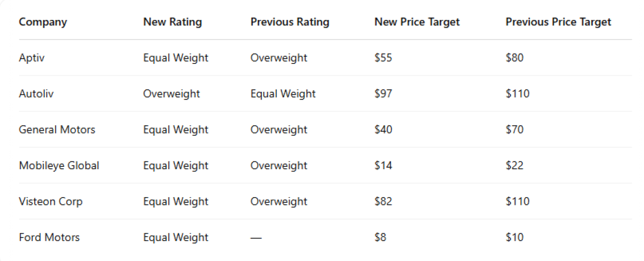Click the General Motors row label
The width and height of the screenshot is (644, 261).
click(57, 129)
